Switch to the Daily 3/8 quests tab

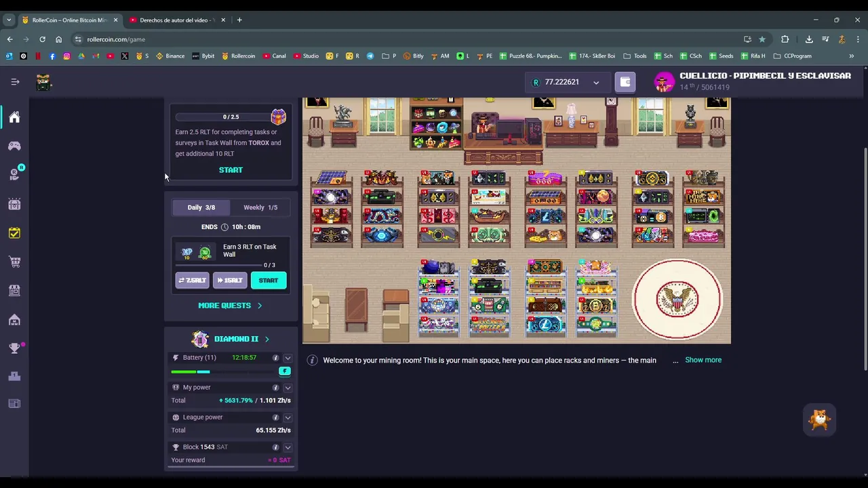click(201, 207)
